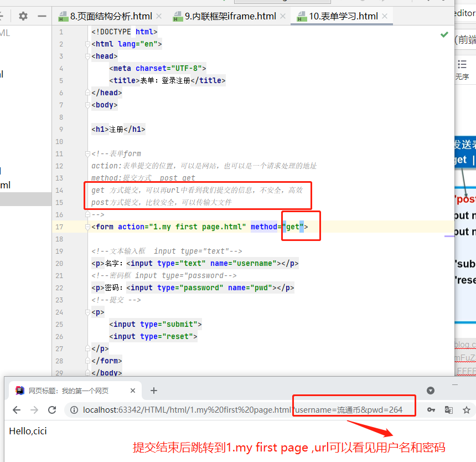Bookmark this page with the star icon
476x462 pixels.
point(467,410)
